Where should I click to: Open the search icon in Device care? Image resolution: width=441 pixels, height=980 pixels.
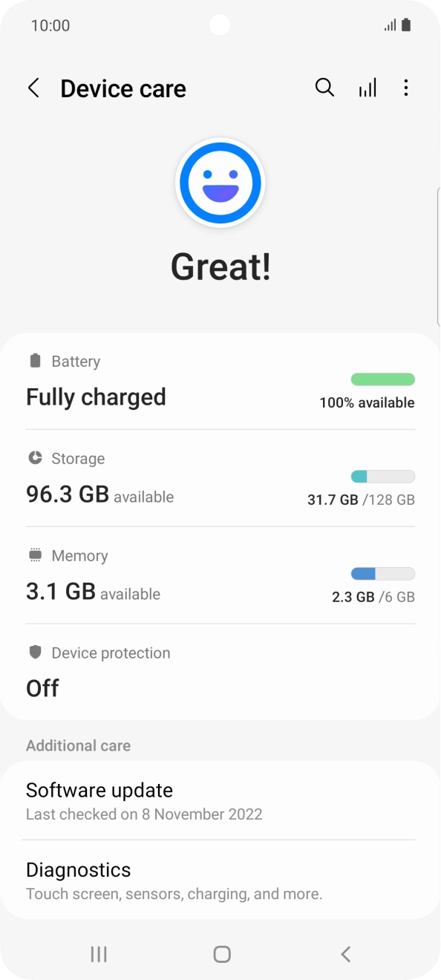click(324, 88)
